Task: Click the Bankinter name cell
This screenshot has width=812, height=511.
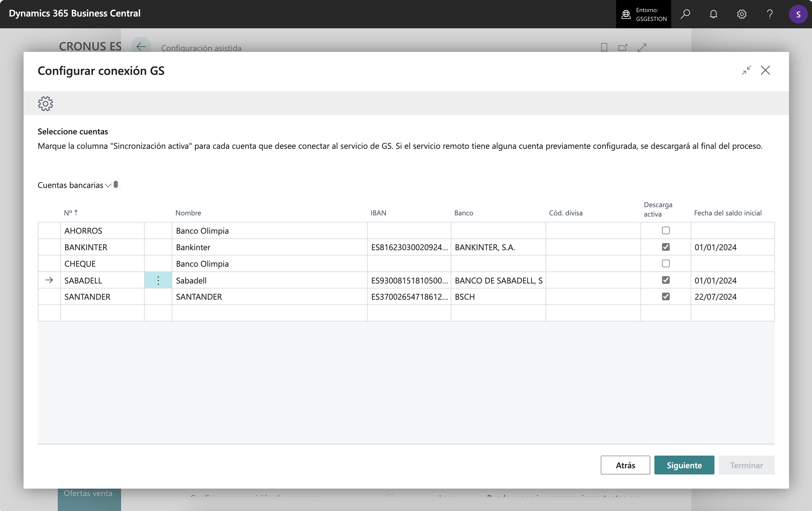Action: (269, 247)
